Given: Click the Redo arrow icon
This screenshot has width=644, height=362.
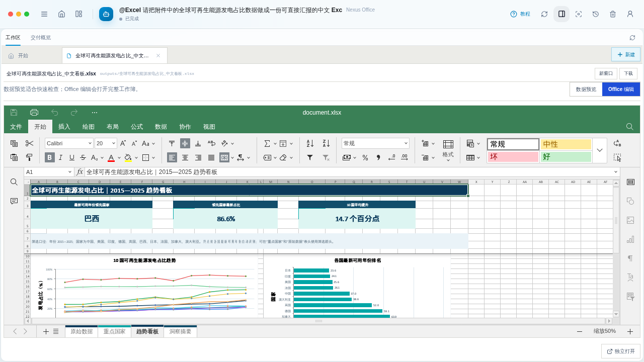Looking at the screenshot, I should point(74,113).
